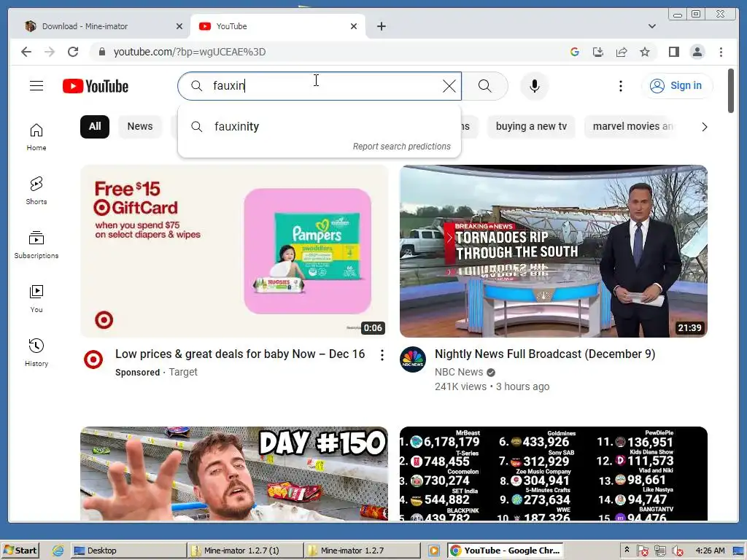Click the Sign in button
Screen dimensions: 747x560
click(676, 86)
